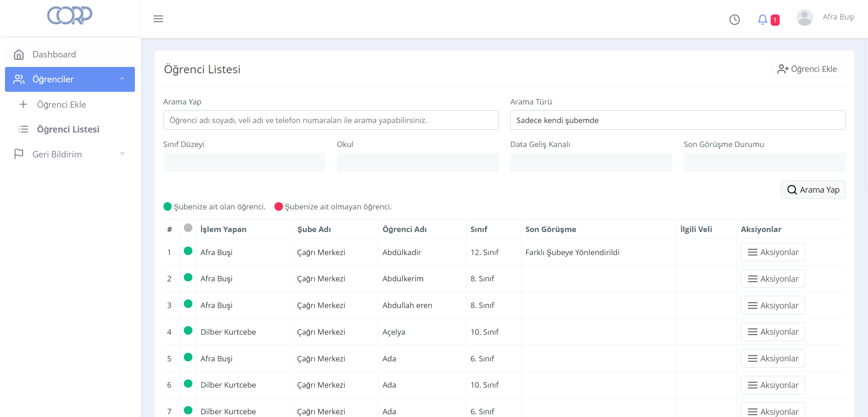Open the Son Görüşme Durumu dropdown
Image resolution: width=868 pixels, height=417 pixels.
764,162
